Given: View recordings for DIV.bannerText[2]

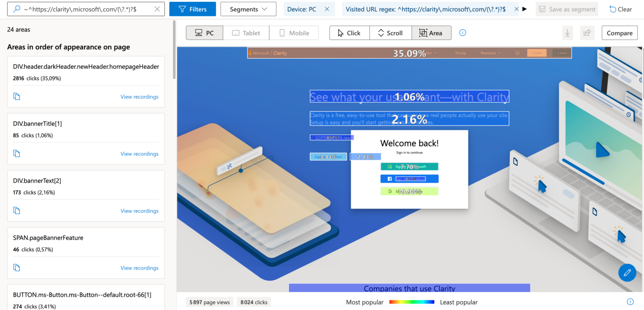Looking at the screenshot, I should (139, 211).
